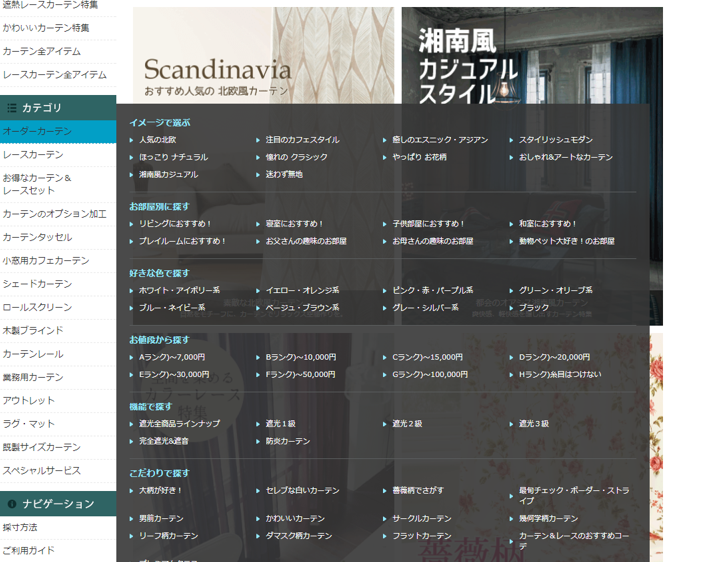Click the arrow bullet before Aランク)〜7,000円

tap(132, 357)
